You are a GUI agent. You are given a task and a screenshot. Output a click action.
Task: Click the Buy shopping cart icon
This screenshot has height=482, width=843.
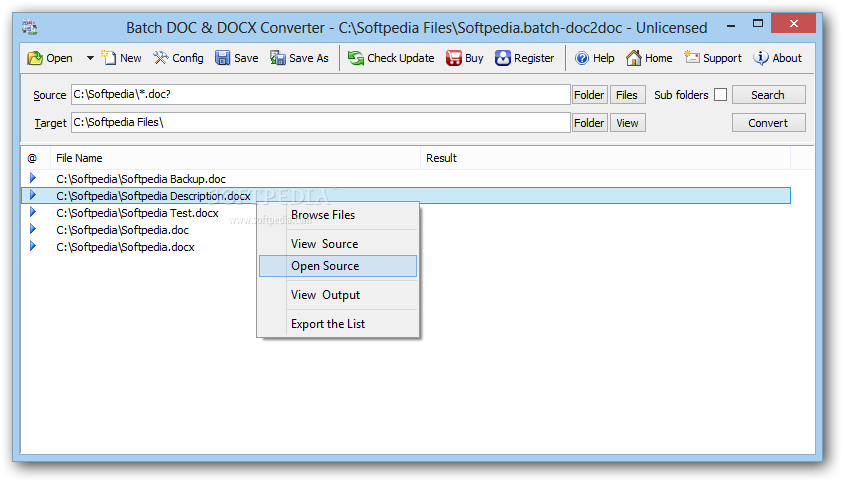tap(454, 57)
